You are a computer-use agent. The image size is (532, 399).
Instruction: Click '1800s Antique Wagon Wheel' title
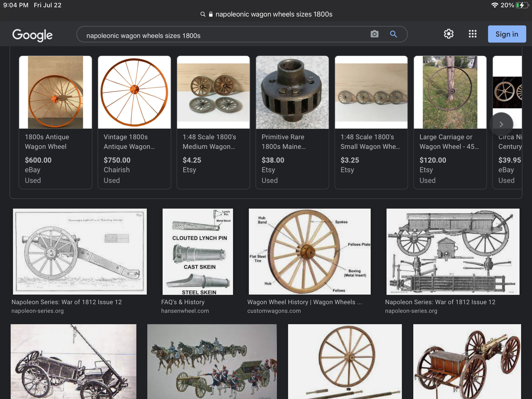point(47,142)
